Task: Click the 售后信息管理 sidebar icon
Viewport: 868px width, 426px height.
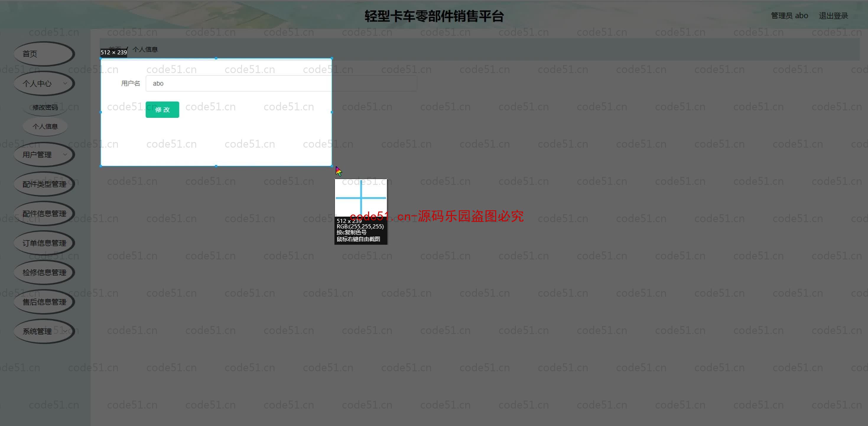Action: click(44, 301)
